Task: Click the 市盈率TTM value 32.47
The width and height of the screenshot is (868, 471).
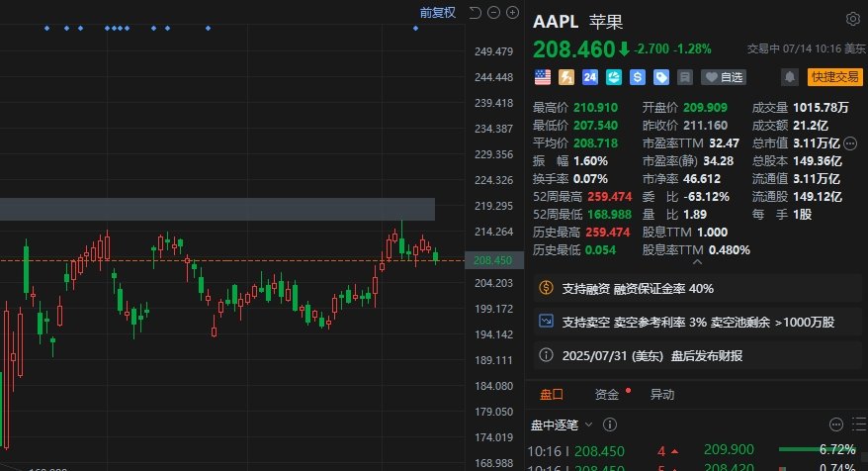Action: point(724,143)
